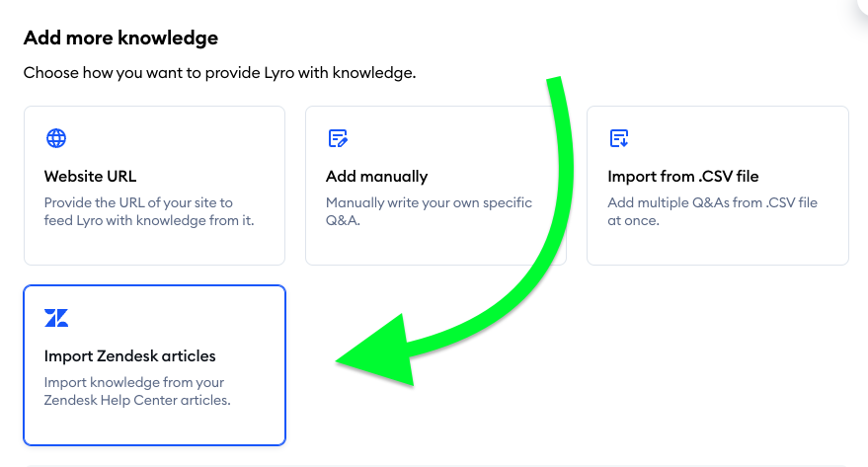Image resolution: width=868 pixels, height=467 pixels.
Task: Click the "Import from .CSV file" title
Action: (x=682, y=177)
